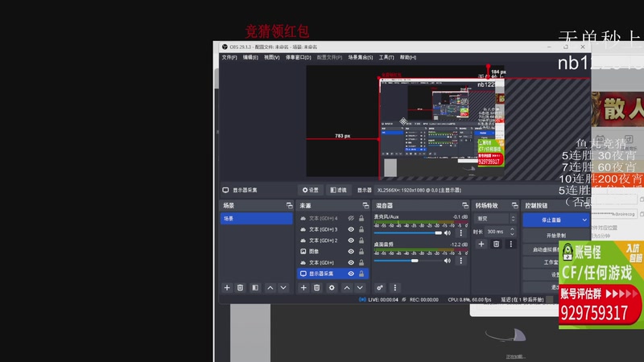Open 麦克风/Aux three-dot options menu
Viewport: 644px width, 362px height.
pos(460,232)
